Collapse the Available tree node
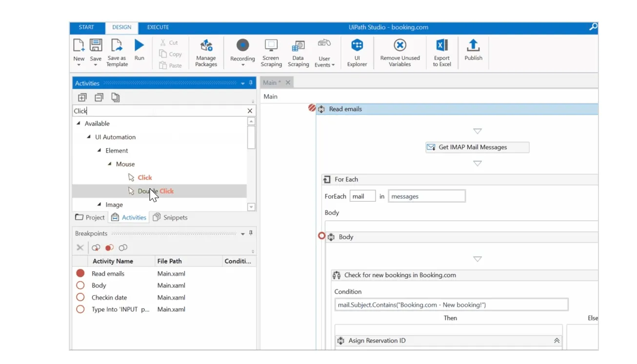 79,123
